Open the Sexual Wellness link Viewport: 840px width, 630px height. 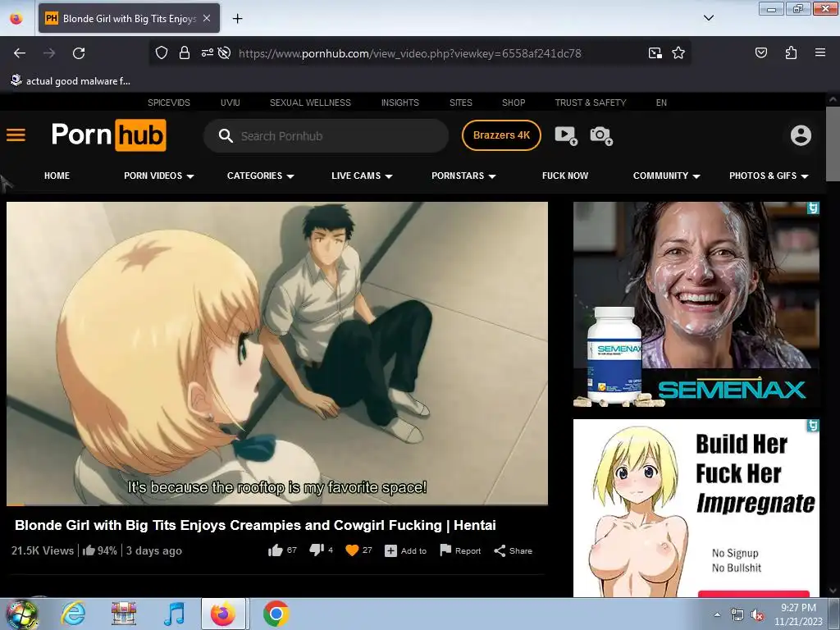[310, 103]
